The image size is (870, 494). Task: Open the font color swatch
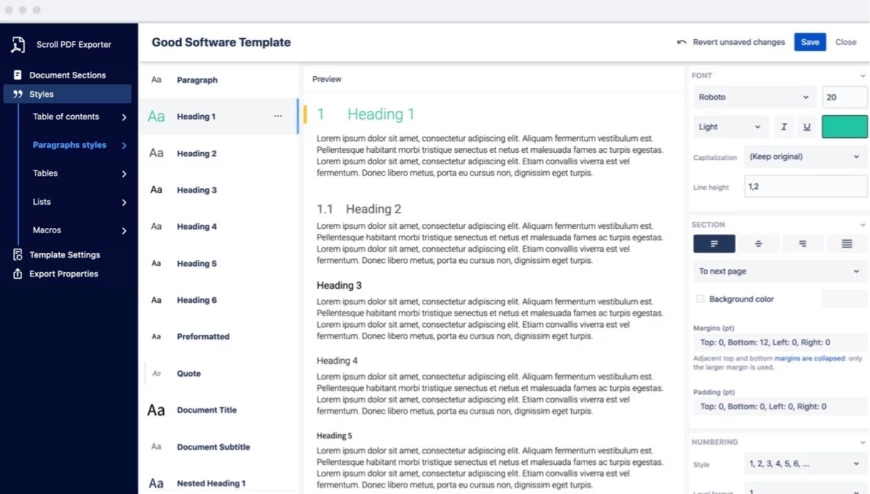click(844, 127)
